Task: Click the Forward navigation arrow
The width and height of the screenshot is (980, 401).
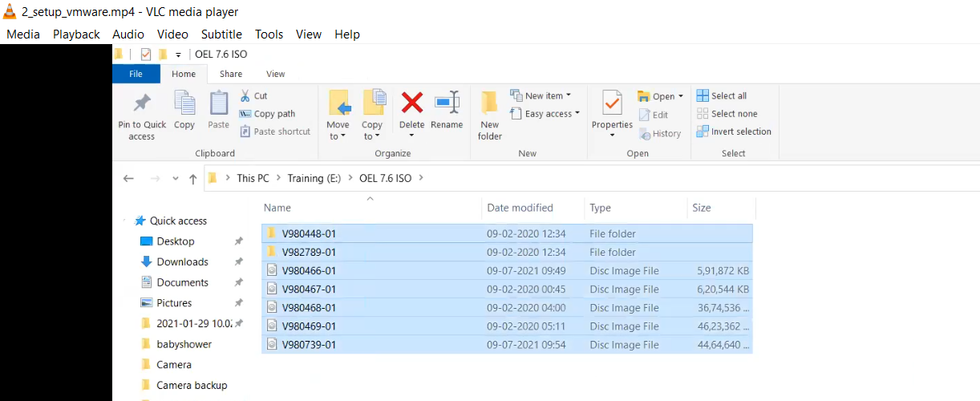Action: 156,179
